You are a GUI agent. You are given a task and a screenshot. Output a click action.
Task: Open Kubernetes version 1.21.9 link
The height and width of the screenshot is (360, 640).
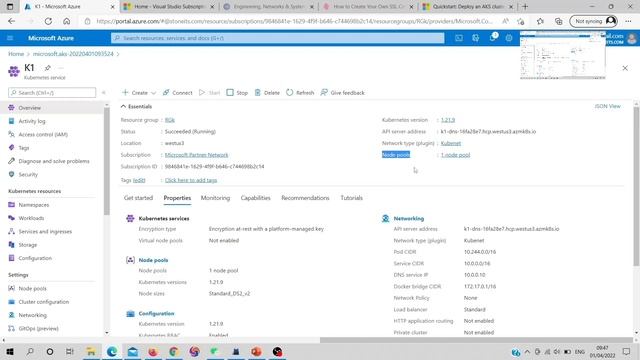(x=448, y=120)
